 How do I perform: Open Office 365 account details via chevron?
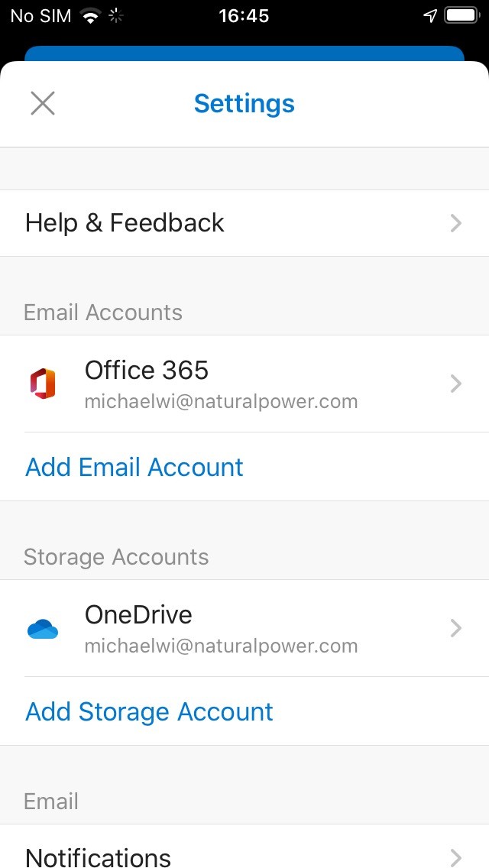[x=456, y=384]
